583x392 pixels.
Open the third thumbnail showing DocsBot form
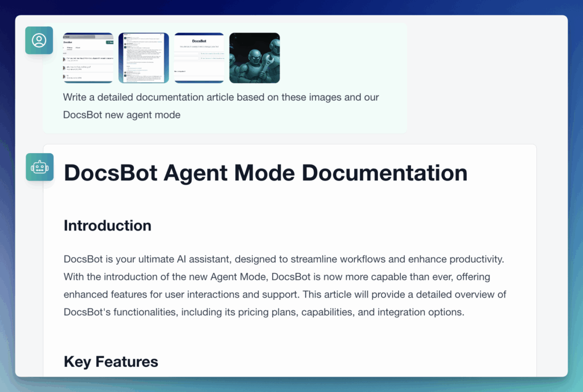coord(199,58)
